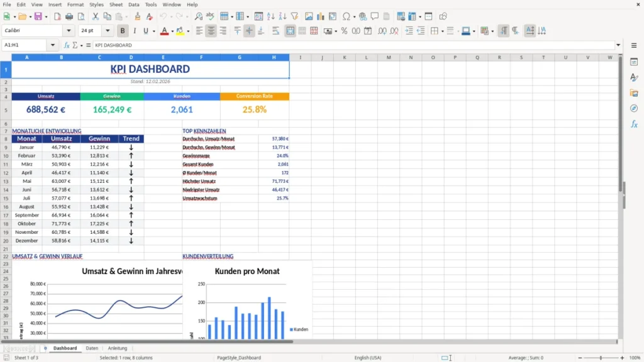Open the underline style dropdown arrow

154,31
